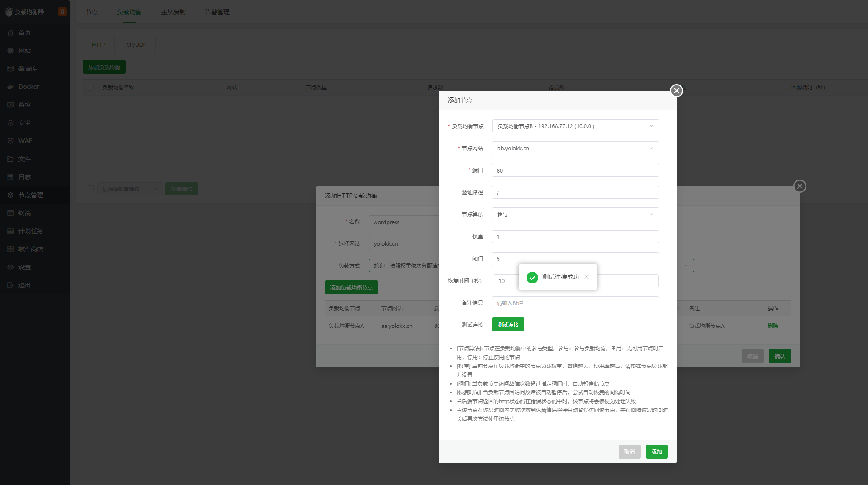Open the terminal icon in sidebar
The width and height of the screenshot is (868, 485).
[11, 213]
